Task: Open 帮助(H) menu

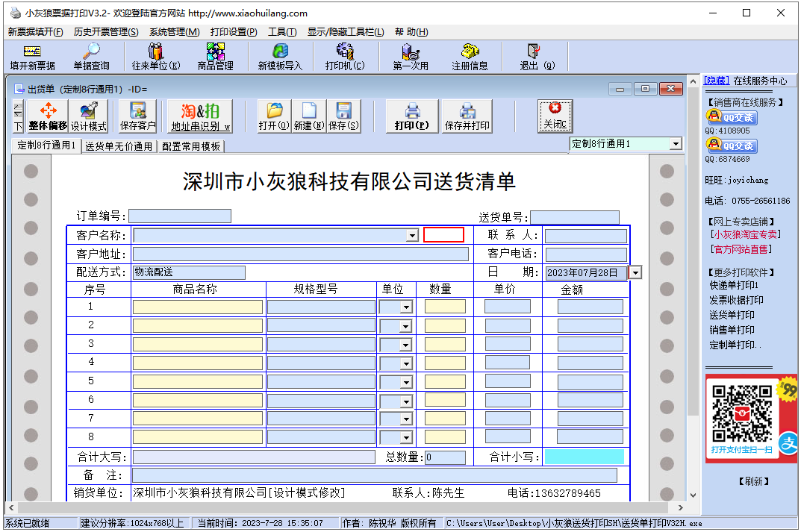Action: tap(411, 31)
